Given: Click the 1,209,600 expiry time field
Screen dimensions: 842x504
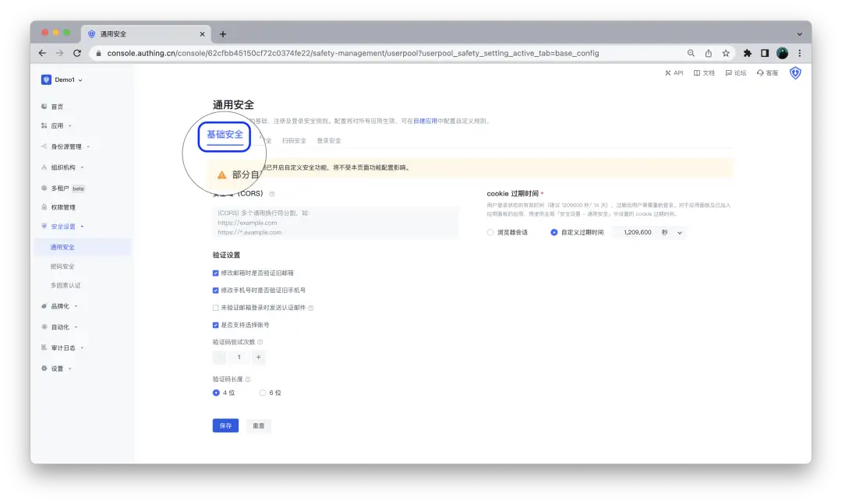Looking at the screenshot, I should (638, 232).
